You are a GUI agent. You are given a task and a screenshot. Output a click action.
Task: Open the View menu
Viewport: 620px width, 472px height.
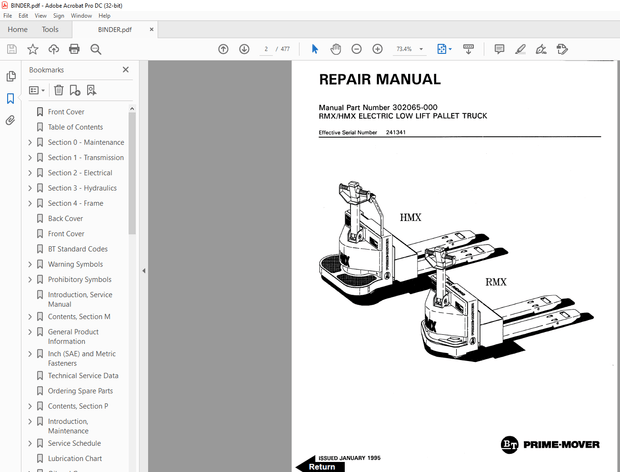coord(40,16)
